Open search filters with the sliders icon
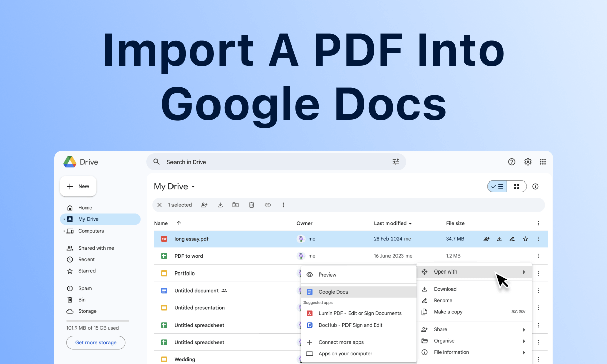This screenshot has width=607, height=364. (396, 162)
